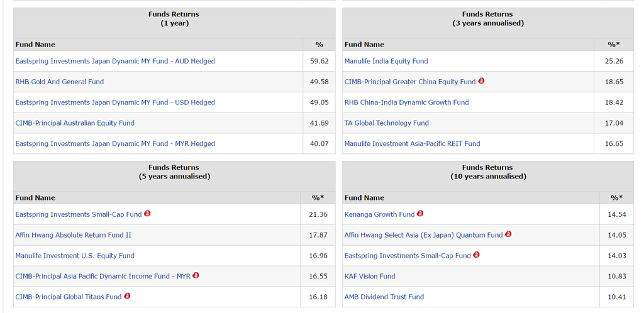Select Manulife Investment U.S. Equity Fund
The width and height of the screenshot is (644, 313).
[x=75, y=256]
